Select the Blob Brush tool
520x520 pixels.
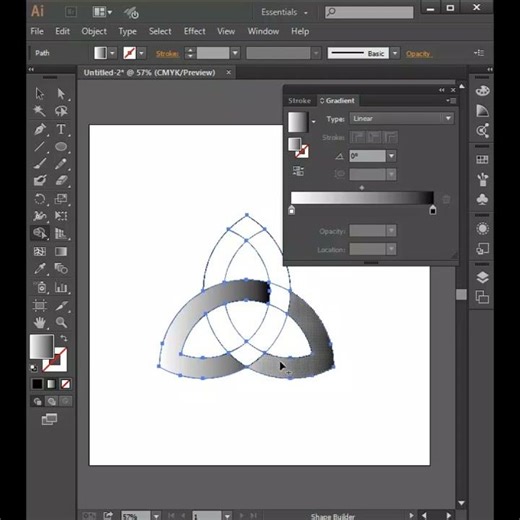pyautogui.click(x=40, y=181)
